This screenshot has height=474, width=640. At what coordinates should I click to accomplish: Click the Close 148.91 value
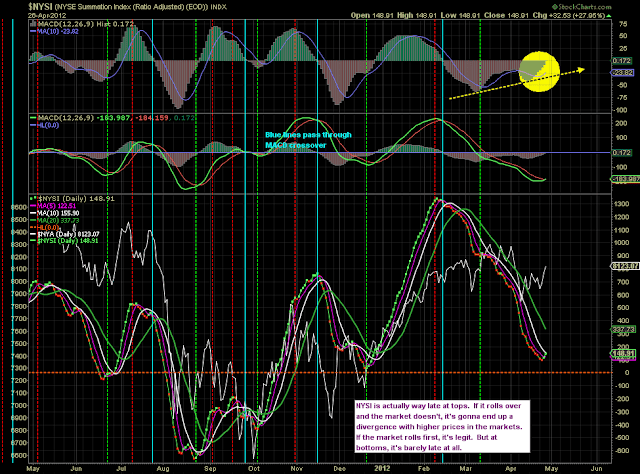coord(507,15)
